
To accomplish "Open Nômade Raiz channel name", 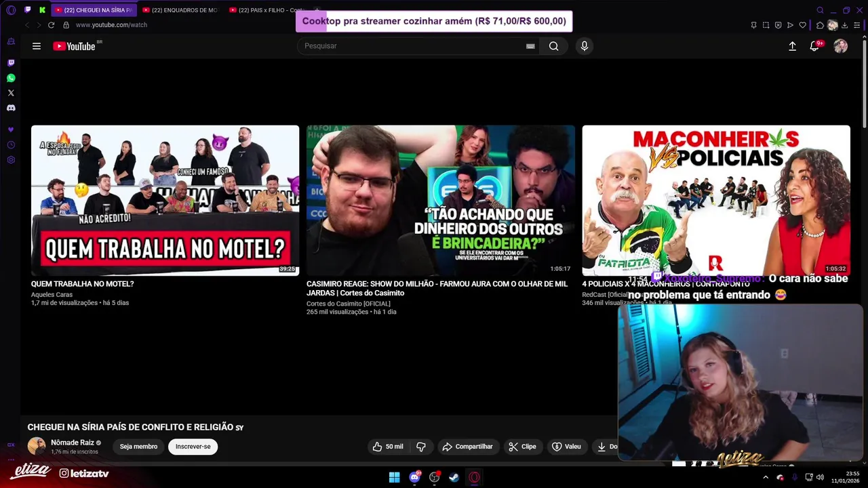I will pos(73,443).
